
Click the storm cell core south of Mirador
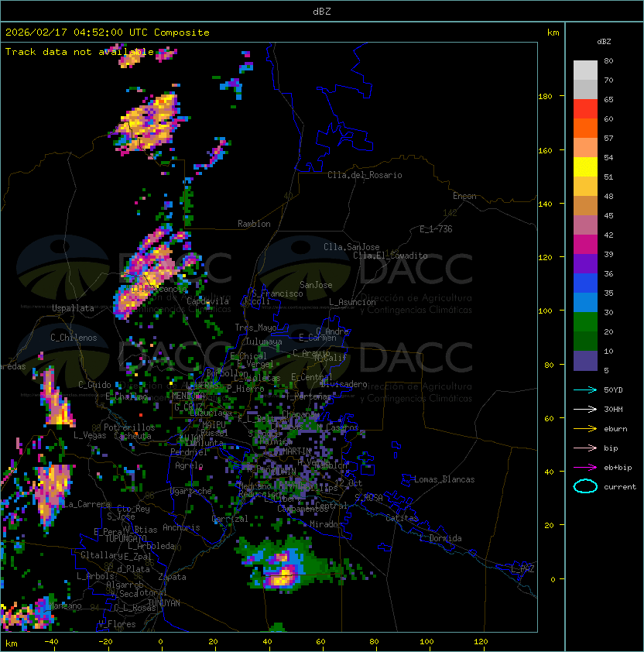pyautogui.click(x=284, y=577)
